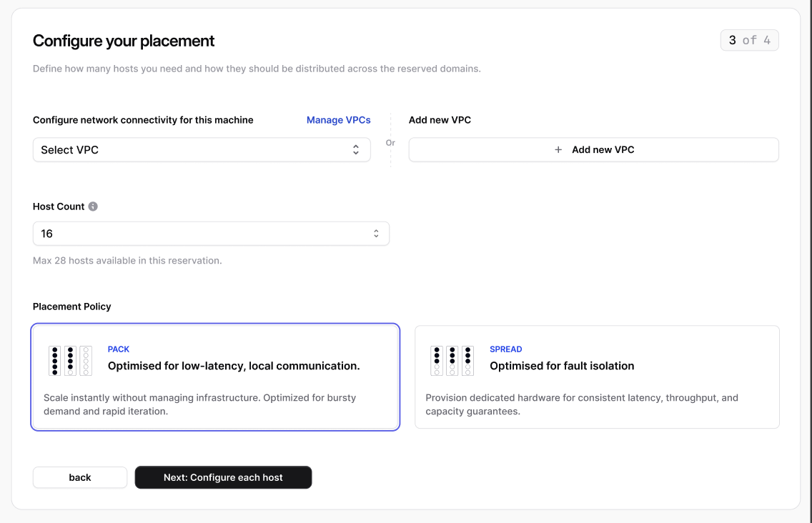Click the Optimised for fault isolation text
This screenshot has width=812, height=523.
[x=562, y=366]
